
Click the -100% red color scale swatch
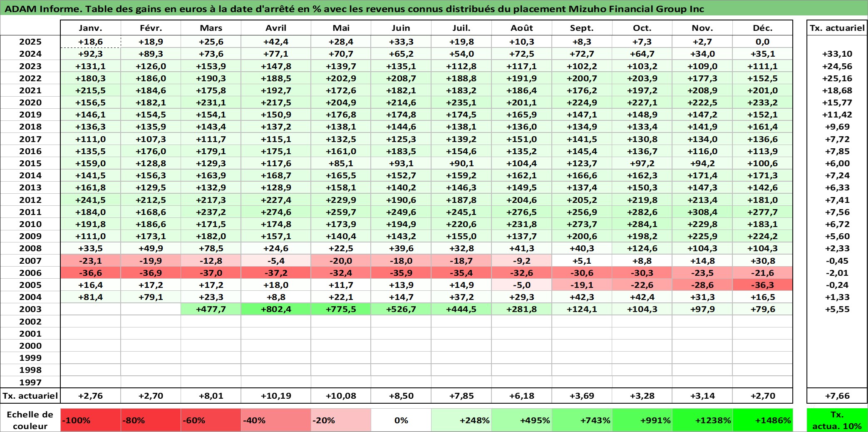(x=90, y=420)
